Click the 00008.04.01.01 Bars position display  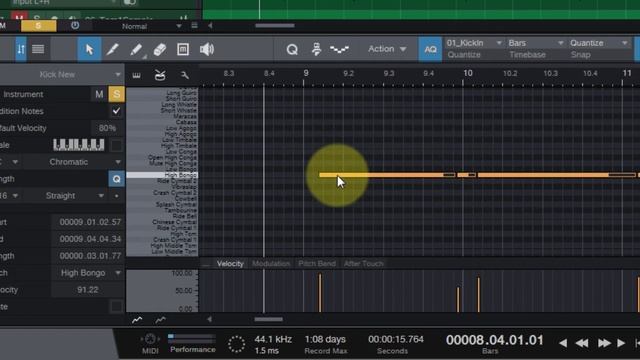pos(494,340)
